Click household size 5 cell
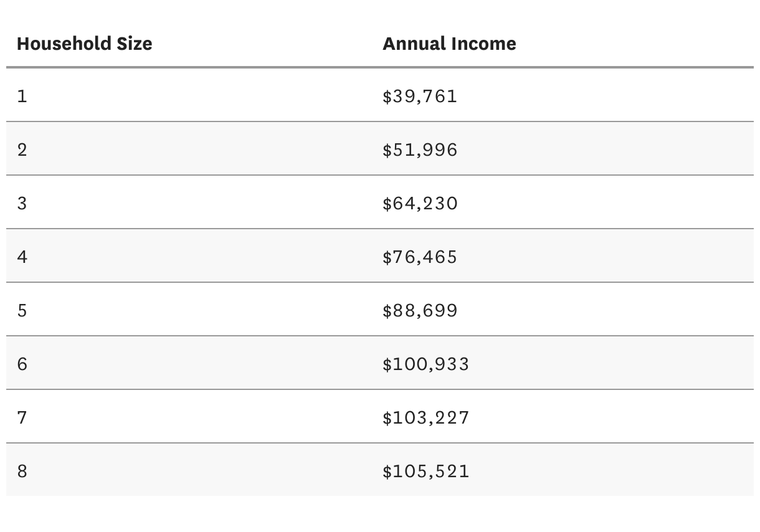Image resolution: width=760 pixels, height=532 pixels. coord(22,310)
